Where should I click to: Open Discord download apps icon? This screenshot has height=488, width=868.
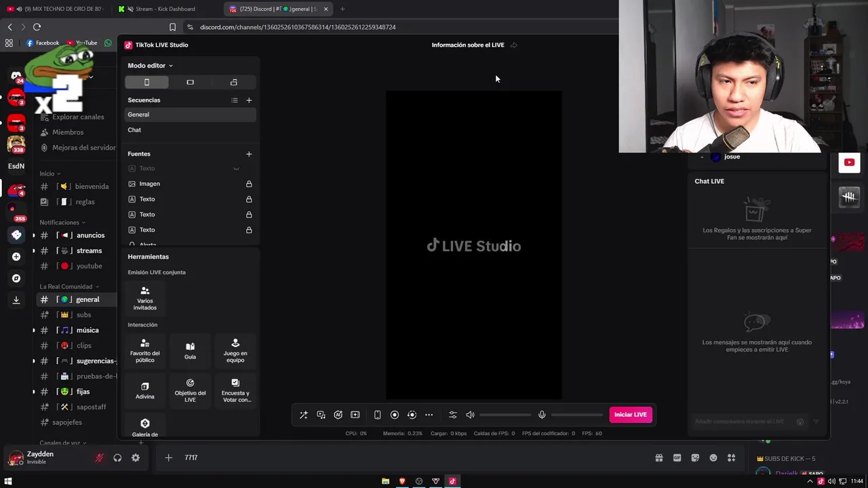[x=16, y=300]
